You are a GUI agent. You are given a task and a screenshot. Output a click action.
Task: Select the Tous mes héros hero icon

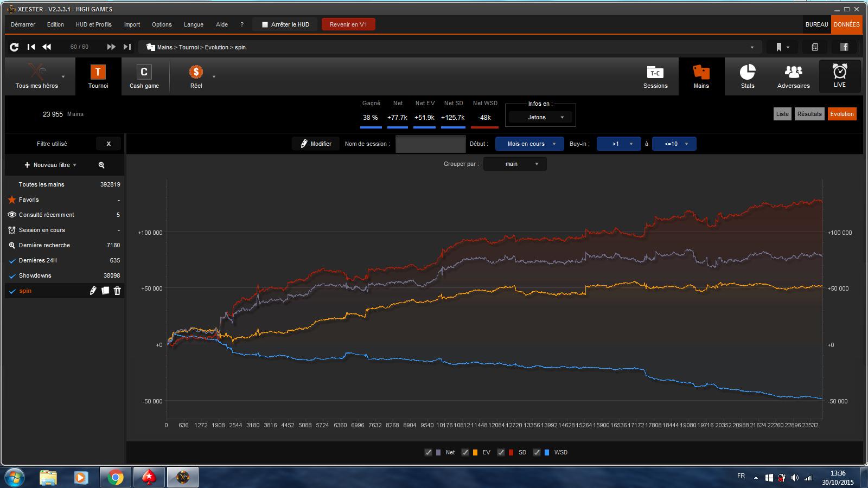37,76
